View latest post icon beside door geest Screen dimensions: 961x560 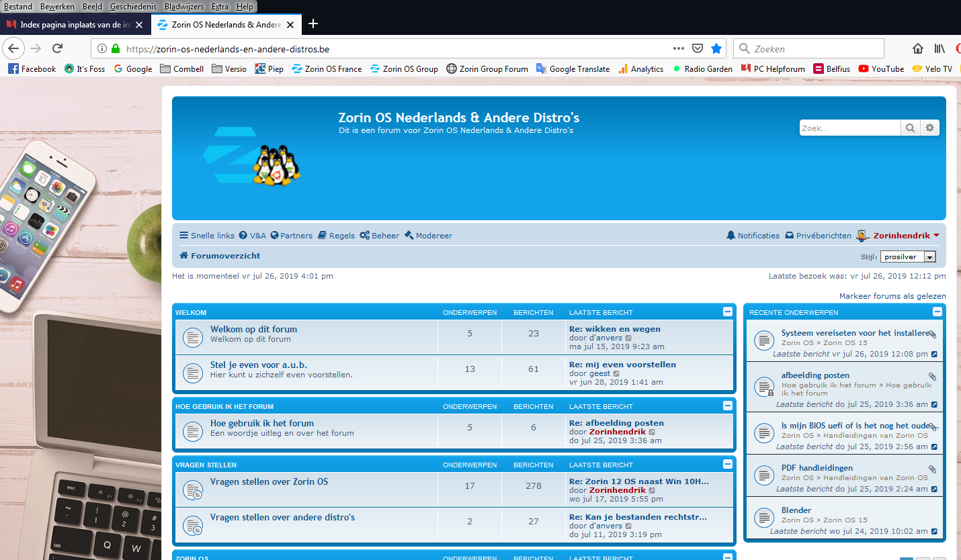[616, 374]
